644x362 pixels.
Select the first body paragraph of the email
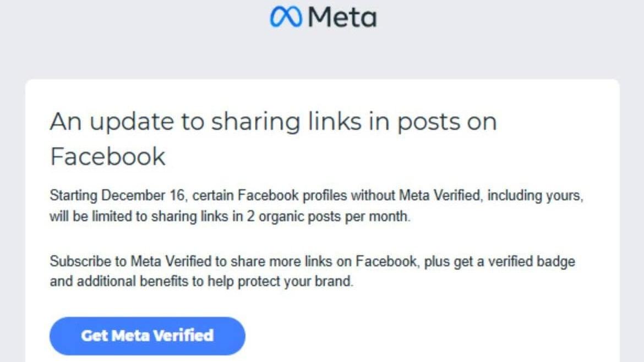coord(316,206)
